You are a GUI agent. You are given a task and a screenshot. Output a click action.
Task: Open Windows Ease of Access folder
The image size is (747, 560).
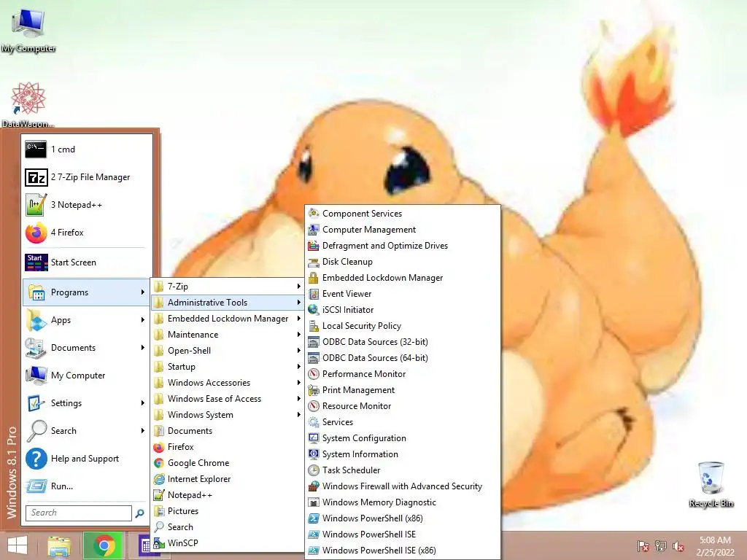click(x=228, y=399)
